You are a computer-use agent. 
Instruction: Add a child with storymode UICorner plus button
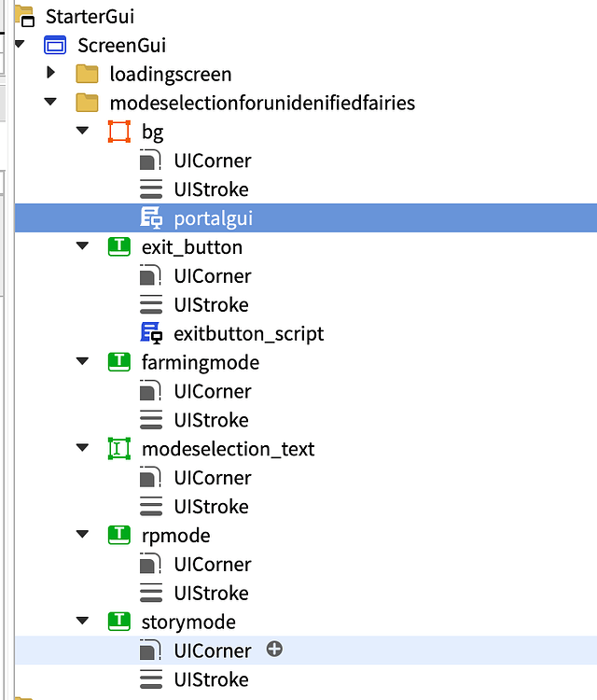point(274,649)
